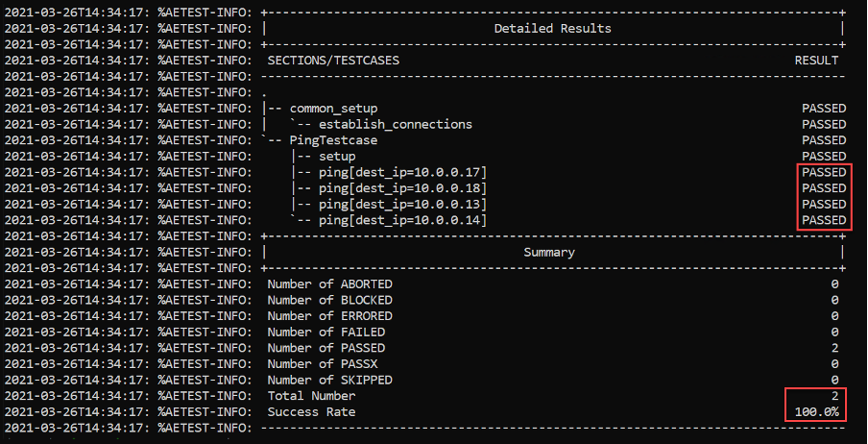Viewport: 868px width, 444px height.
Task: Click the PingTestcase entry
Action: coord(334,140)
